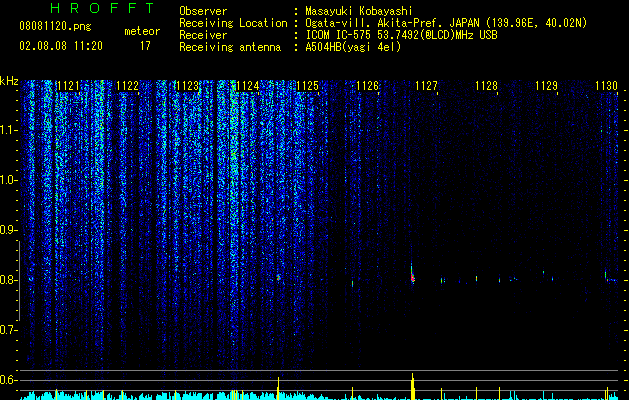Click the meteor count 17
629x400 pixels.
pos(145,46)
